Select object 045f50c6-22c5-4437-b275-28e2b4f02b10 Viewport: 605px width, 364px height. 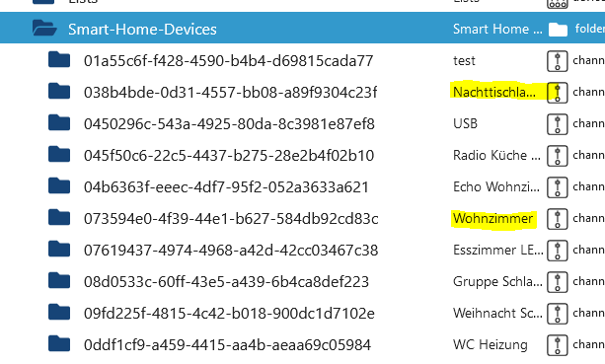[x=229, y=156]
